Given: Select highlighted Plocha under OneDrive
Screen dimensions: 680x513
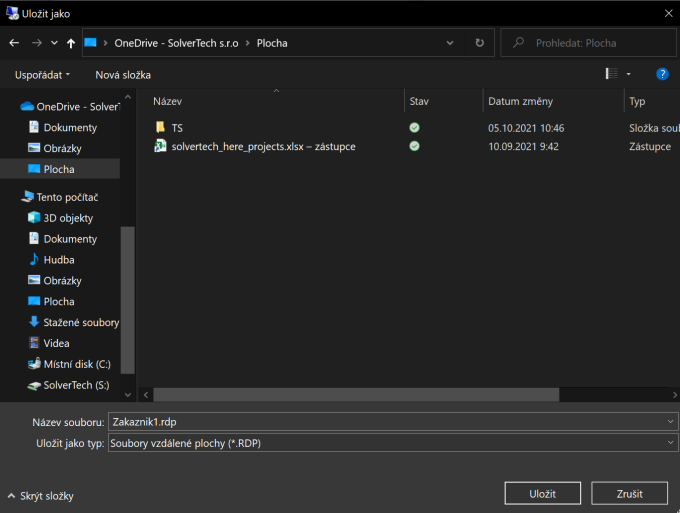Looking at the screenshot, I should pyautogui.click(x=59, y=169).
